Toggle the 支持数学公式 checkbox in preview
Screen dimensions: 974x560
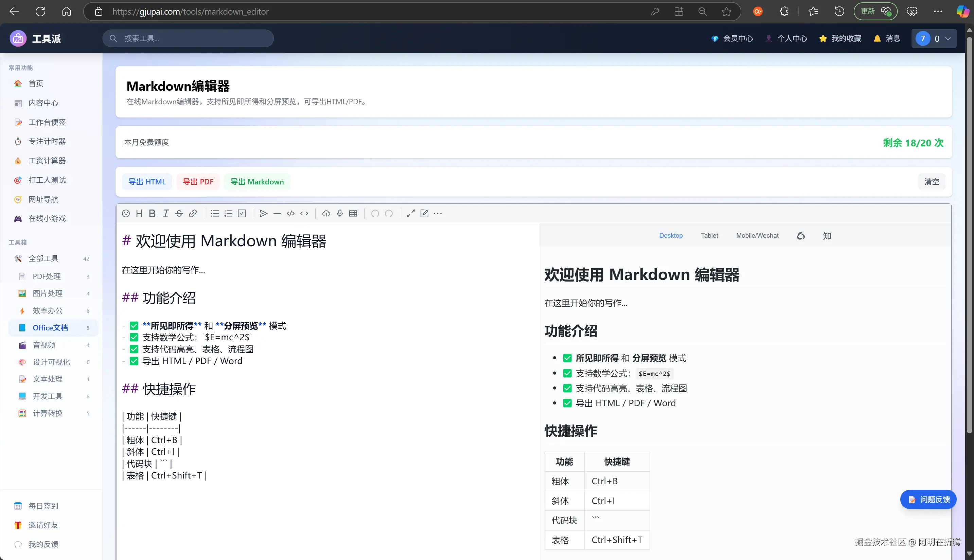pyautogui.click(x=567, y=373)
